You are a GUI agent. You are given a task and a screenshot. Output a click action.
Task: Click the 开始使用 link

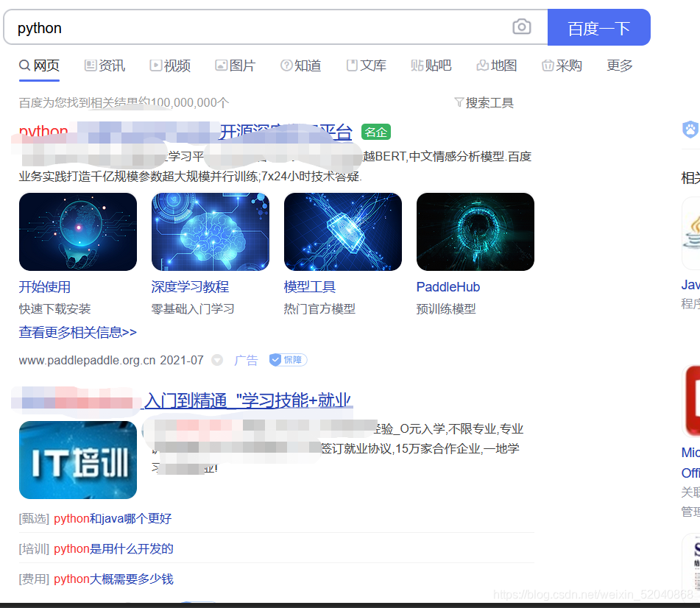(45, 287)
